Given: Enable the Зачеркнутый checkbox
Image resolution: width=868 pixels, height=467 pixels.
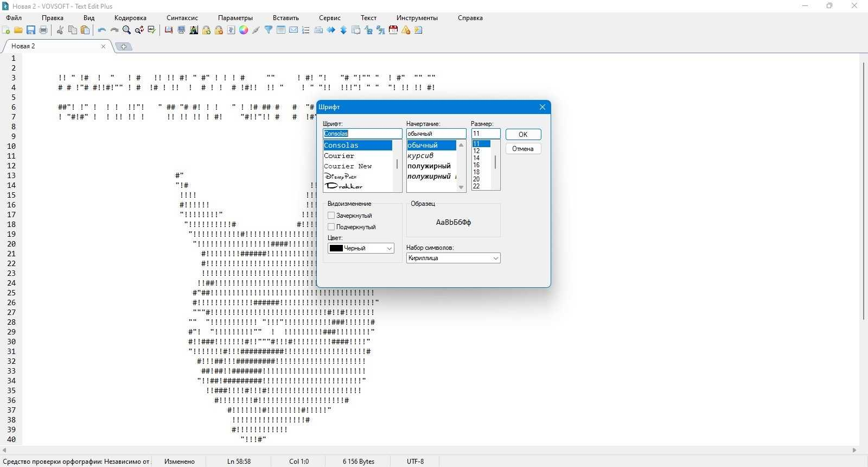Looking at the screenshot, I should coord(331,216).
